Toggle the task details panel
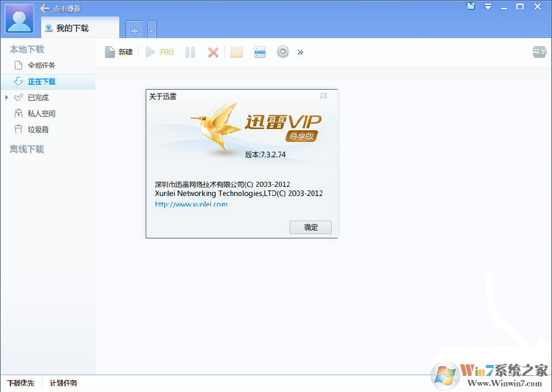The image size is (552, 392). coord(259,52)
